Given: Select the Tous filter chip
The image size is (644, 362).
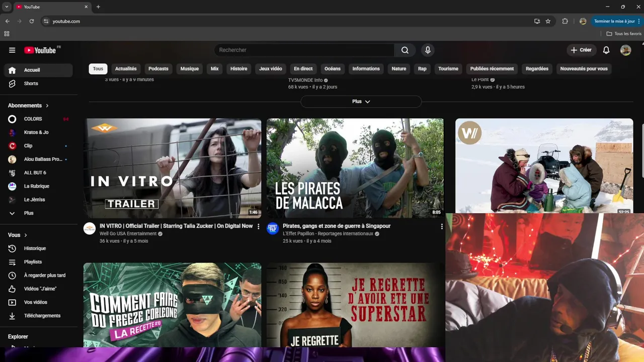Looking at the screenshot, I should (98, 69).
